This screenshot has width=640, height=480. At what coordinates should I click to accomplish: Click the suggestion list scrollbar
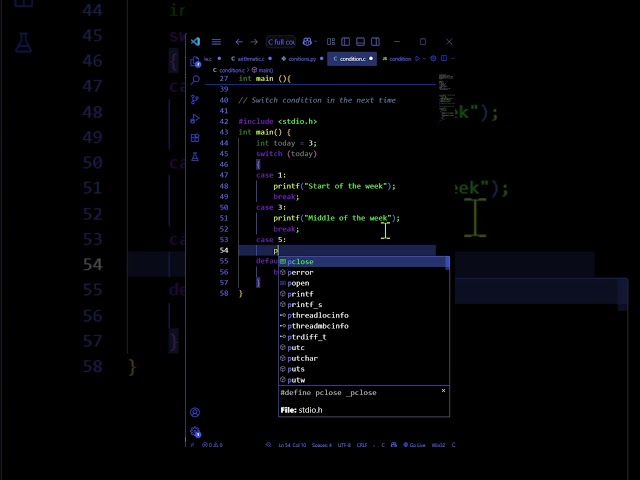pyautogui.click(x=447, y=263)
